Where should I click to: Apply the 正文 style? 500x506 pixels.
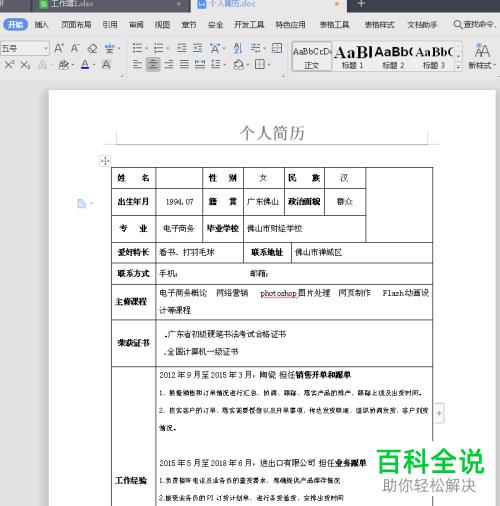[312, 56]
